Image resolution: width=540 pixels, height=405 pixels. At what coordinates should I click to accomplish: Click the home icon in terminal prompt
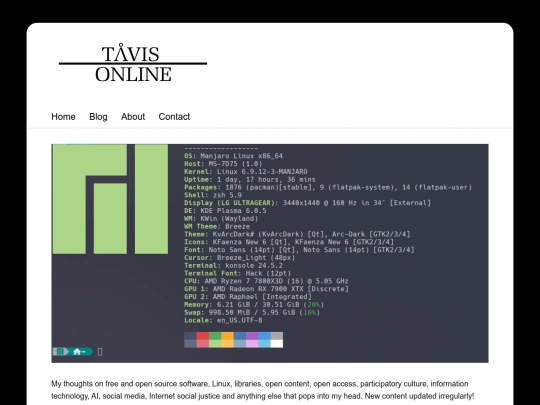[x=77, y=352]
